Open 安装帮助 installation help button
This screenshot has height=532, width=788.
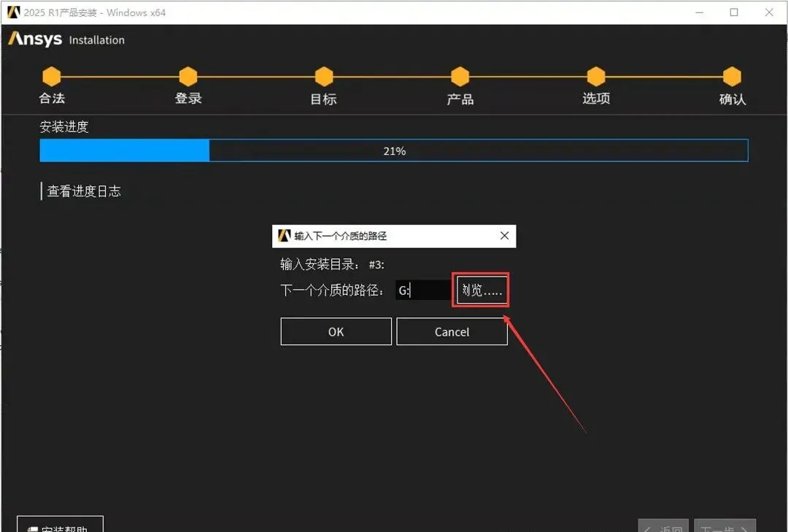point(61,525)
